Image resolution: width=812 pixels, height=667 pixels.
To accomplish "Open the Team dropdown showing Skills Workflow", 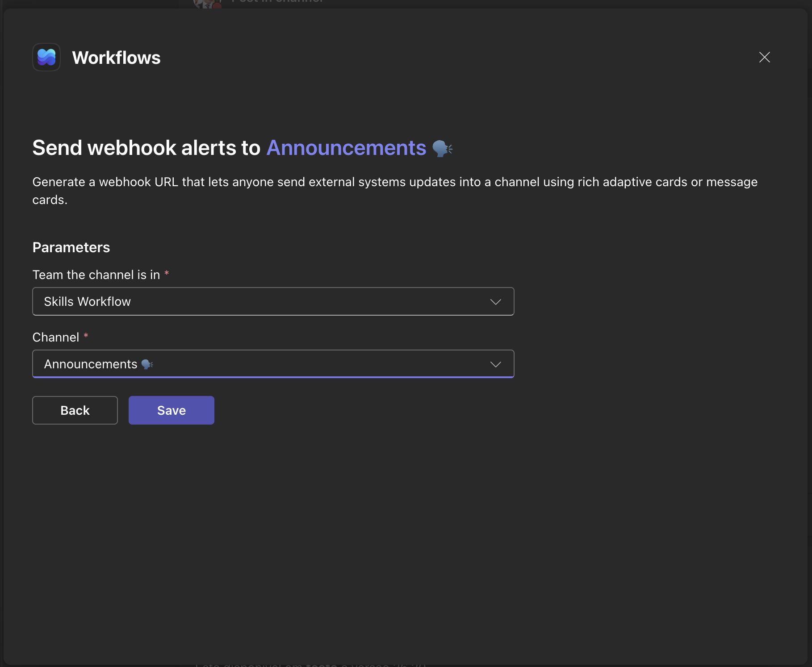I will point(273,301).
